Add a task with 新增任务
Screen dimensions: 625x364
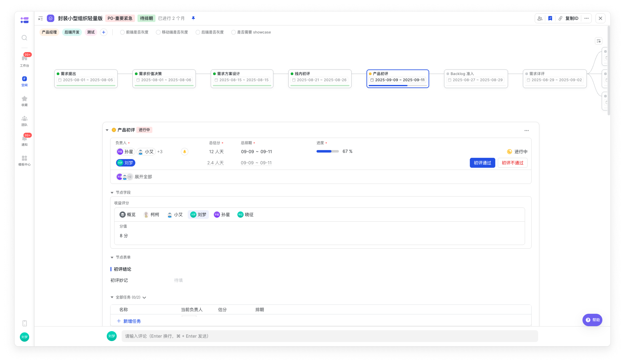[x=129, y=321]
